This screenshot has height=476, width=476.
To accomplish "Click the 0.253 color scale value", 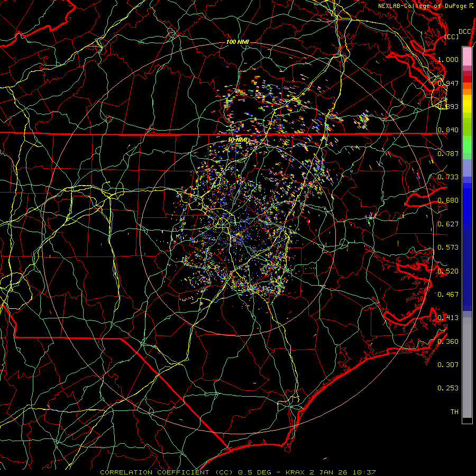I will coord(448,388).
